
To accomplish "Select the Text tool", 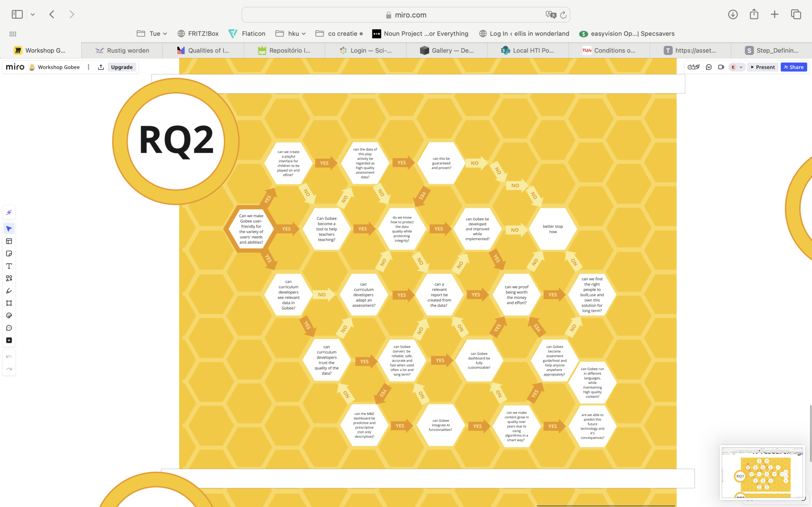I will (9, 266).
